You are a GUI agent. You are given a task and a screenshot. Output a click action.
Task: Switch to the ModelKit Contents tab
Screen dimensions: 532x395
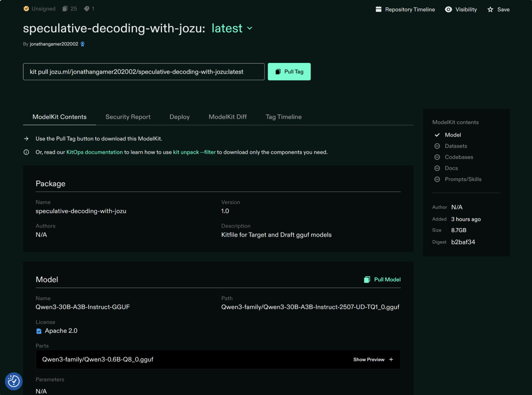tap(60, 117)
